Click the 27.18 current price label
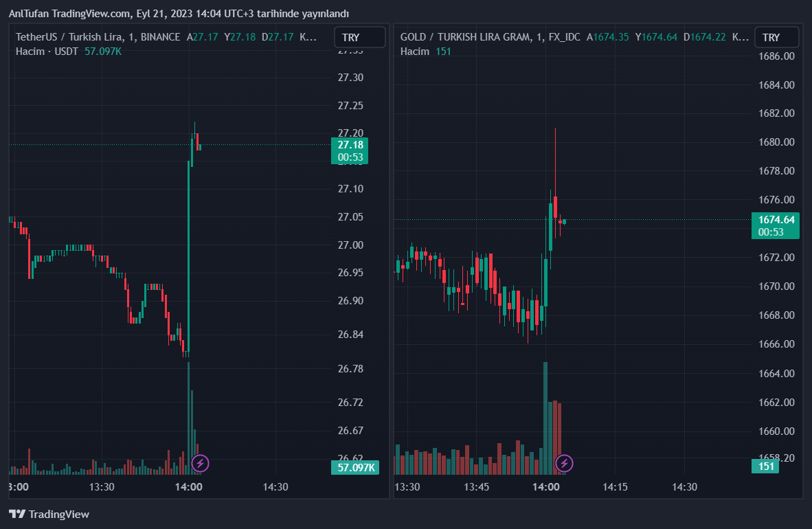Viewport: 812px width, 529px height. point(350,145)
